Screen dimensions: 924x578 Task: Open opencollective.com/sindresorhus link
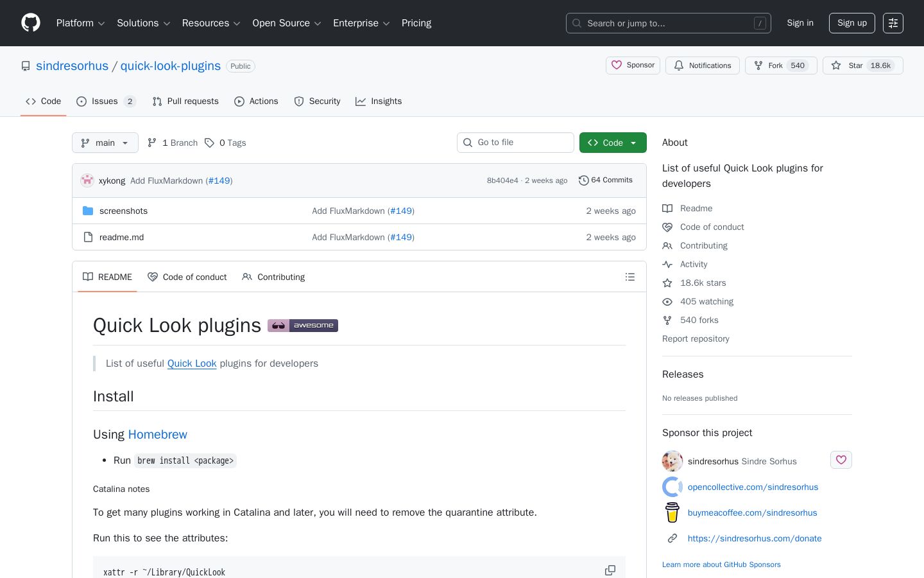(753, 487)
